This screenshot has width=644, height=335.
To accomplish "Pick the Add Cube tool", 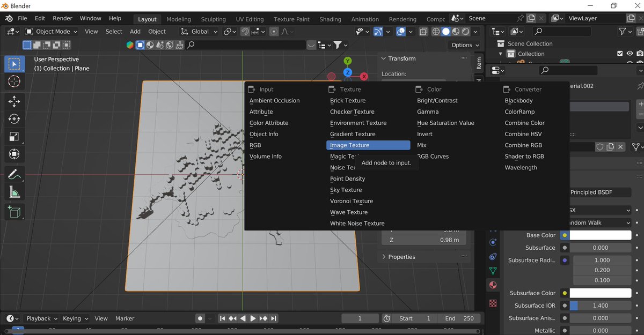I will [x=14, y=212].
